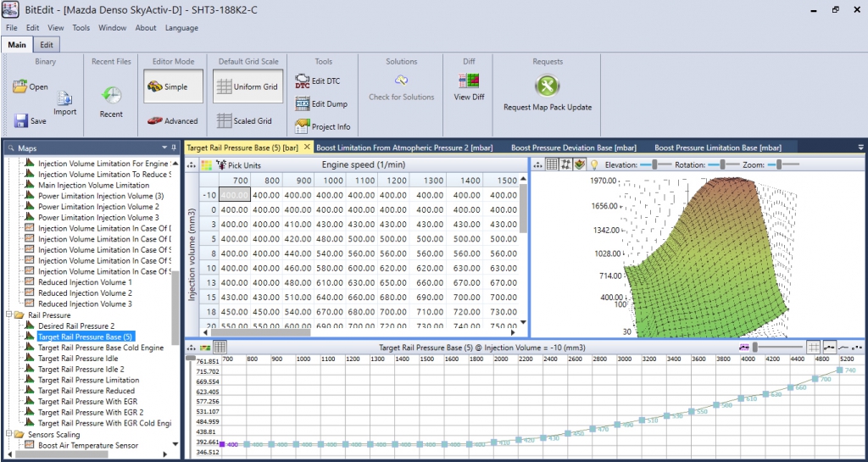This screenshot has height=462, width=868.
Task: Adjust the 3D Zoom slider
Action: [780, 164]
